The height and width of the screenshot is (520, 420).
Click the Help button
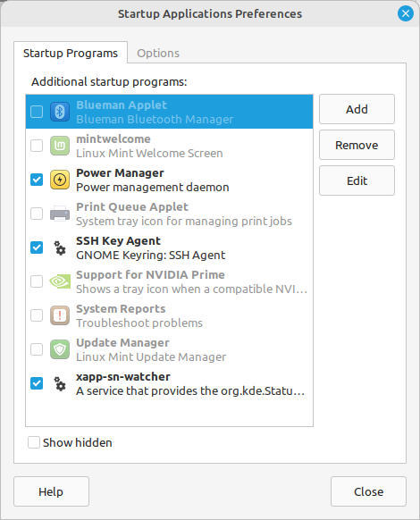[x=51, y=491]
